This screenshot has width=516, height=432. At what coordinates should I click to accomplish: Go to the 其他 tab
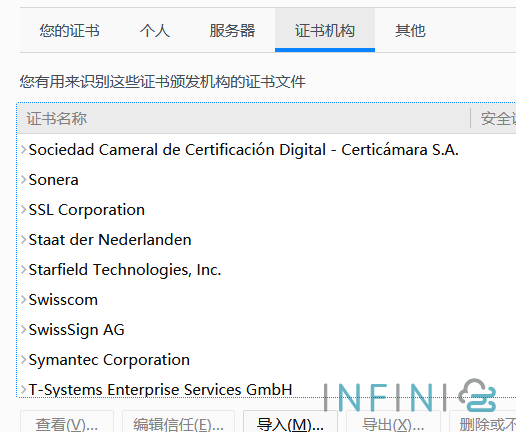410,31
